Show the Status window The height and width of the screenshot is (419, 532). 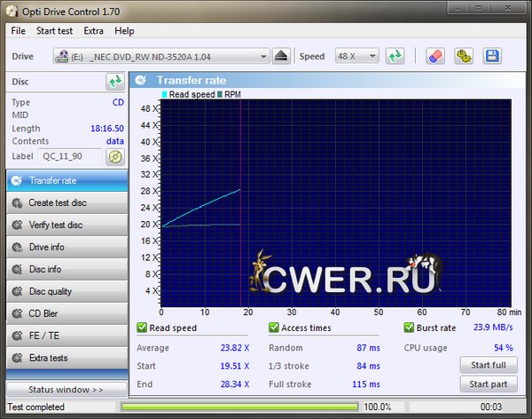[66, 390]
